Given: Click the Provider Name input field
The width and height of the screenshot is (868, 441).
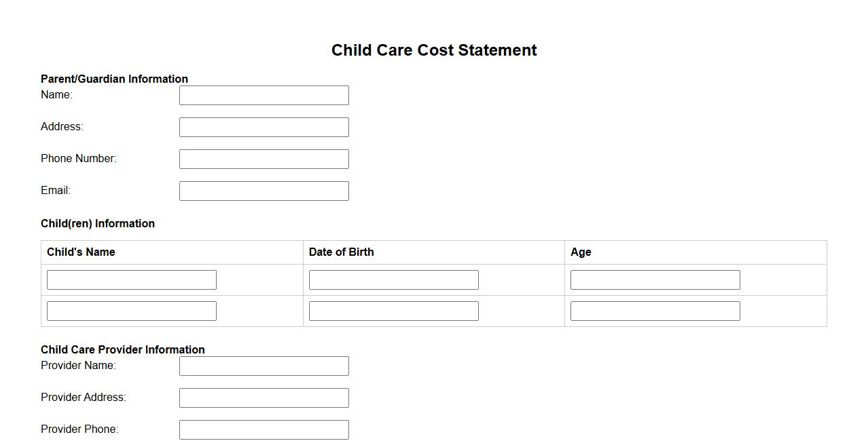Looking at the screenshot, I should pos(264,366).
